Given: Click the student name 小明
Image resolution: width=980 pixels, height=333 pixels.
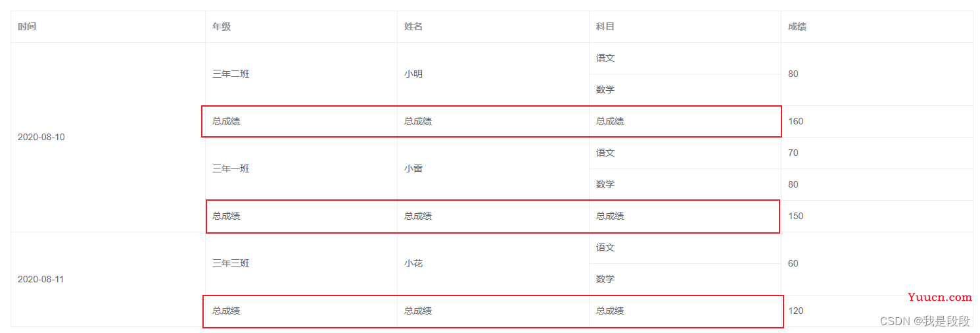Looking at the screenshot, I should click(x=413, y=74).
